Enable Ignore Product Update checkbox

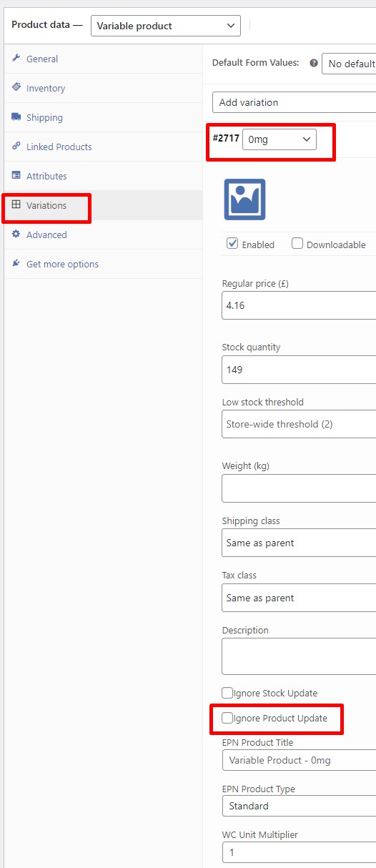227,718
